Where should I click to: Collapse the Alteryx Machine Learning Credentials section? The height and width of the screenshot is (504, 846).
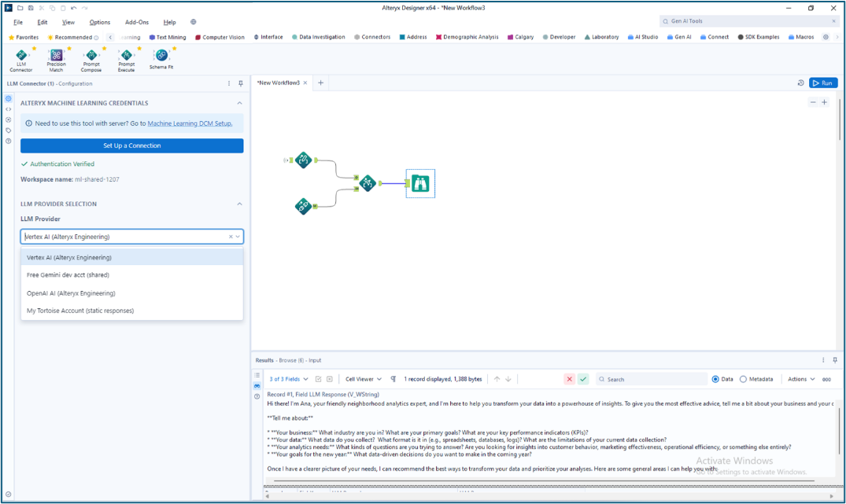pos(240,103)
